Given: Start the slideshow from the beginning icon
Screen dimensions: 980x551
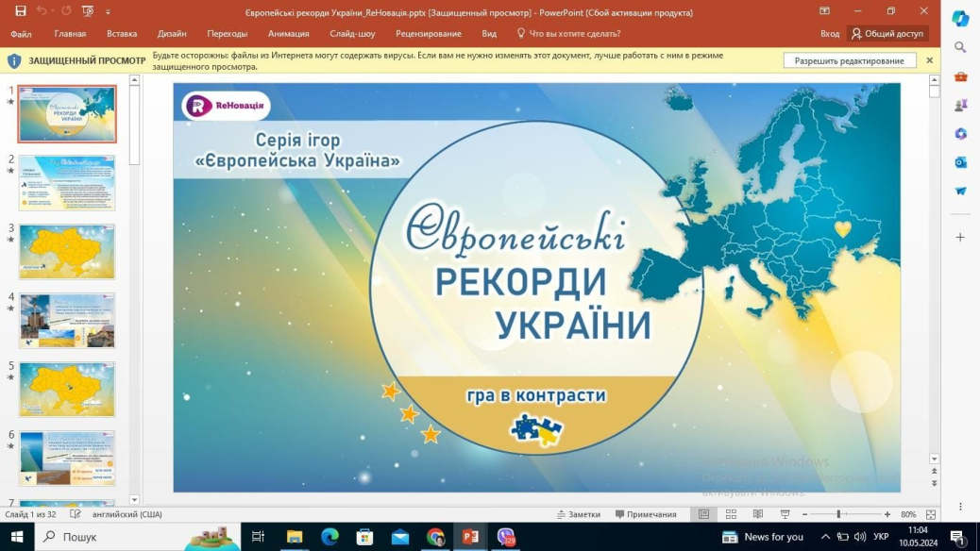Looking at the screenshot, I should coord(88,11).
